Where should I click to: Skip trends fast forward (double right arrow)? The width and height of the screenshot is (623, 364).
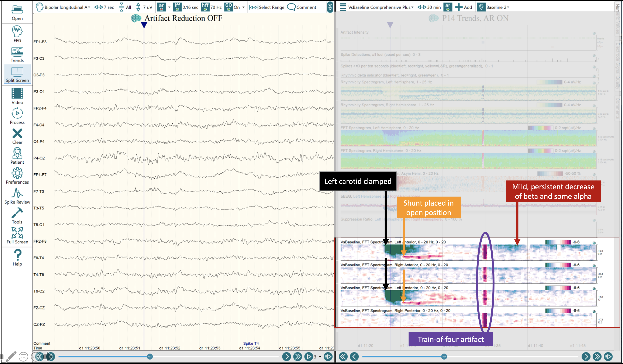point(597,357)
